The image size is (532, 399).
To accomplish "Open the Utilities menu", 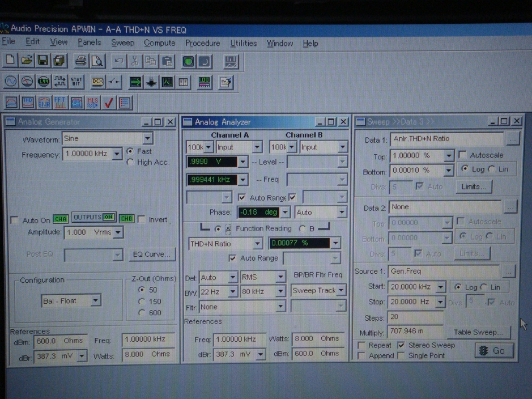I will click(244, 44).
